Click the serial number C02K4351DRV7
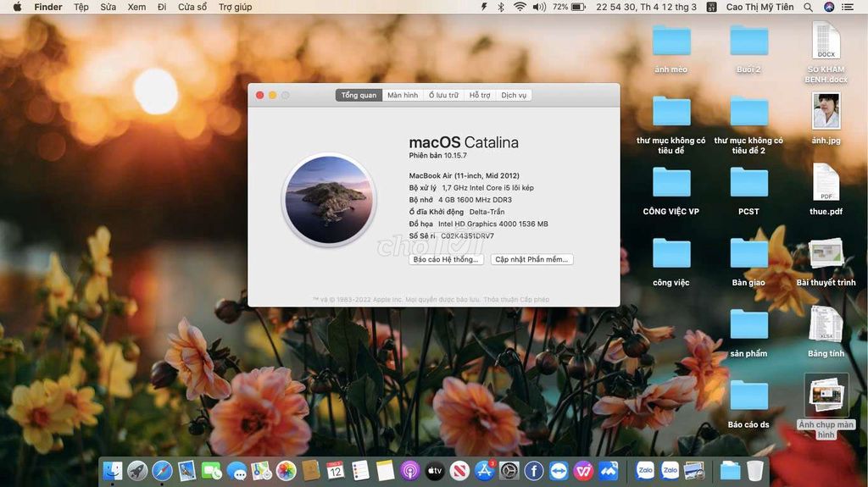This screenshot has height=487, width=868. [467, 235]
